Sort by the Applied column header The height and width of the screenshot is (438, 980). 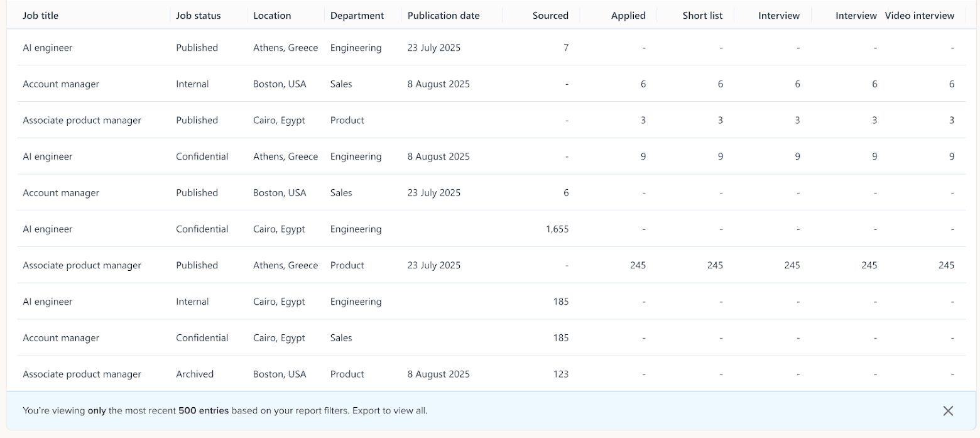coord(628,16)
